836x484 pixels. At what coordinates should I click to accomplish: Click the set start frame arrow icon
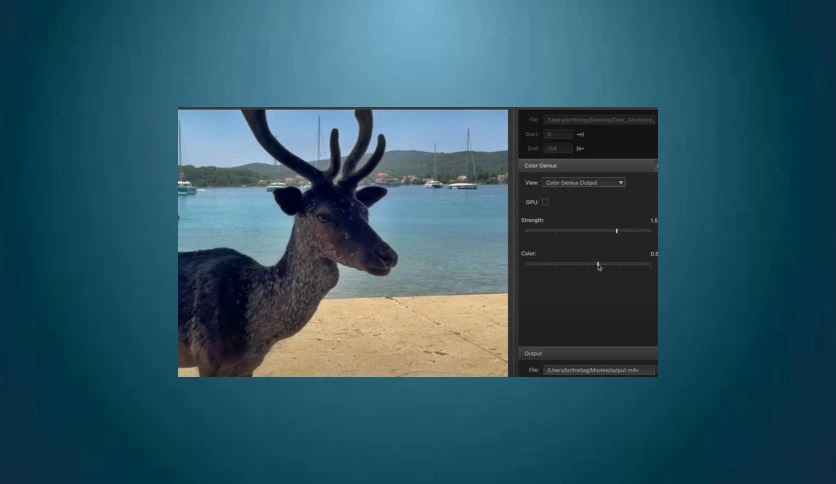(581, 134)
